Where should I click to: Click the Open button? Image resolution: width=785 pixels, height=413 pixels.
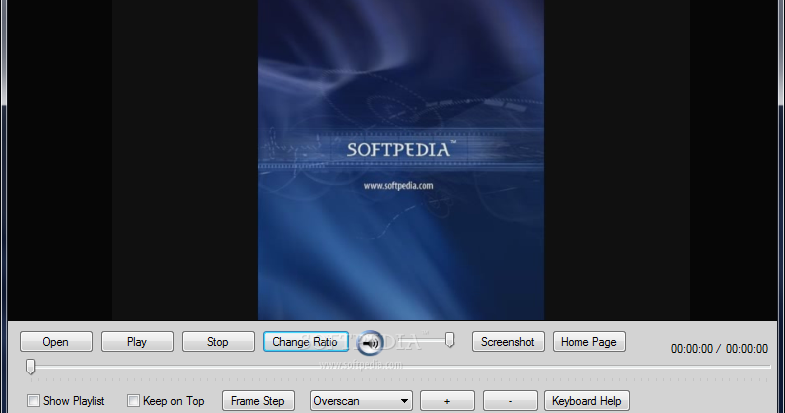click(56, 341)
